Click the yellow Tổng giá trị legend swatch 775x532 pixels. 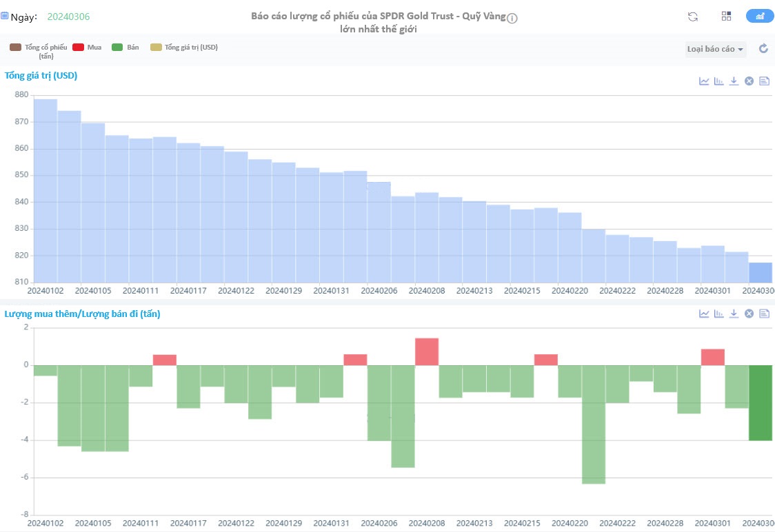click(x=157, y=48)
